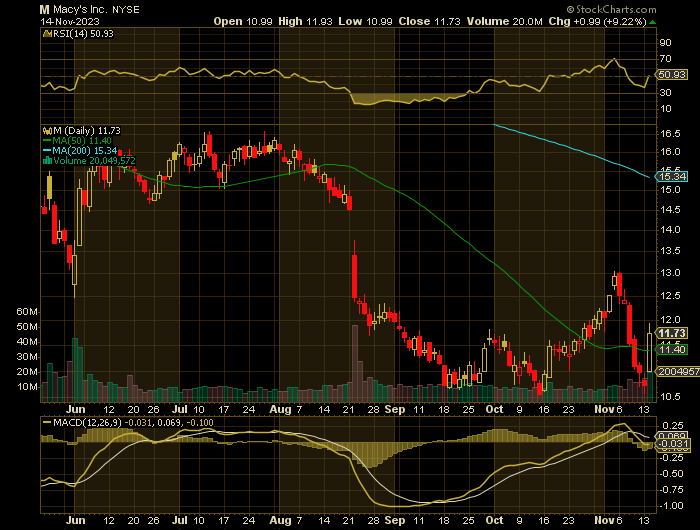Click the NYSE exchange label
Screen dimensions: 700x530
127,9
